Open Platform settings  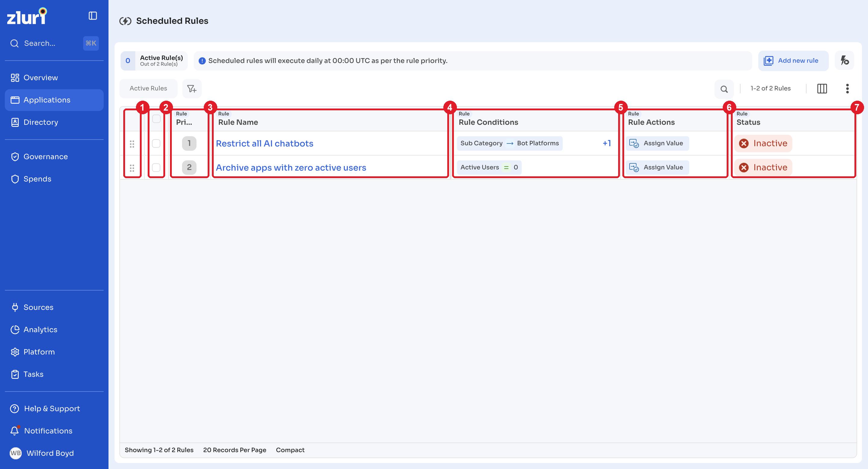pos(54,351)
